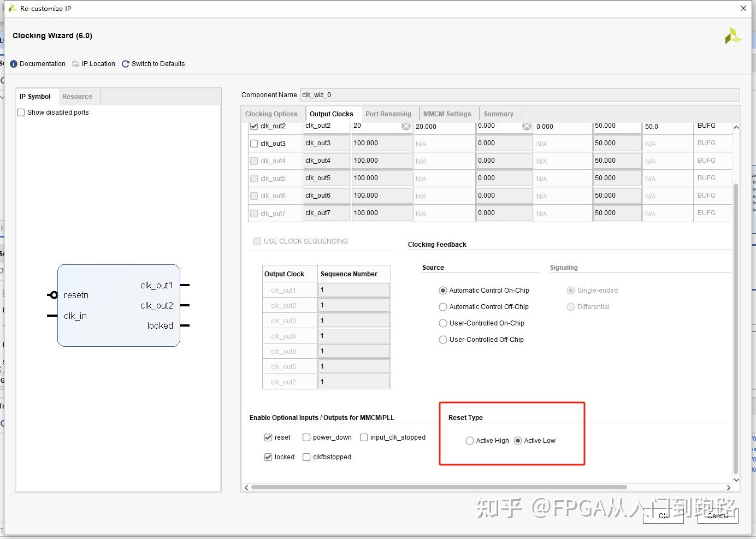Click the Xilinx logo in top right corner
756x539 pixels.
(733, 35)
